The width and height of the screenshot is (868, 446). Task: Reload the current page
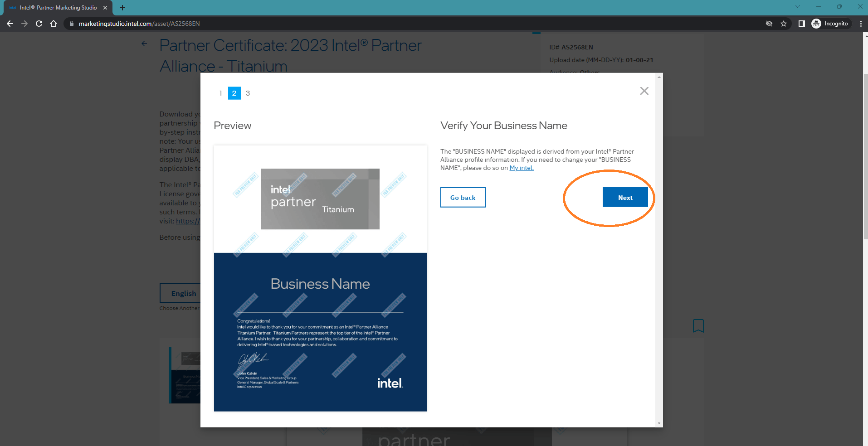[x=39, y=24]
